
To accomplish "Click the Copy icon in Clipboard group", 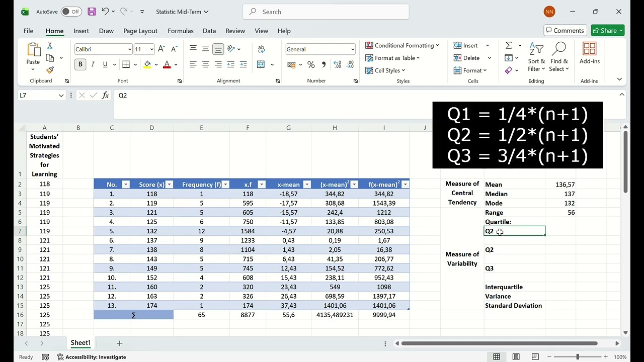I will (50, 58).
